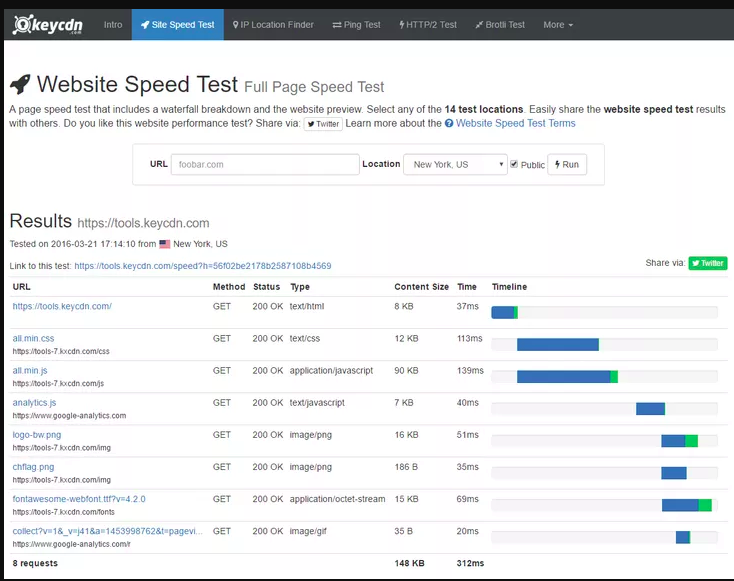Screen dimensions: 734x581
Task: Focus the URL input field
Action: (x=265, y=164)
